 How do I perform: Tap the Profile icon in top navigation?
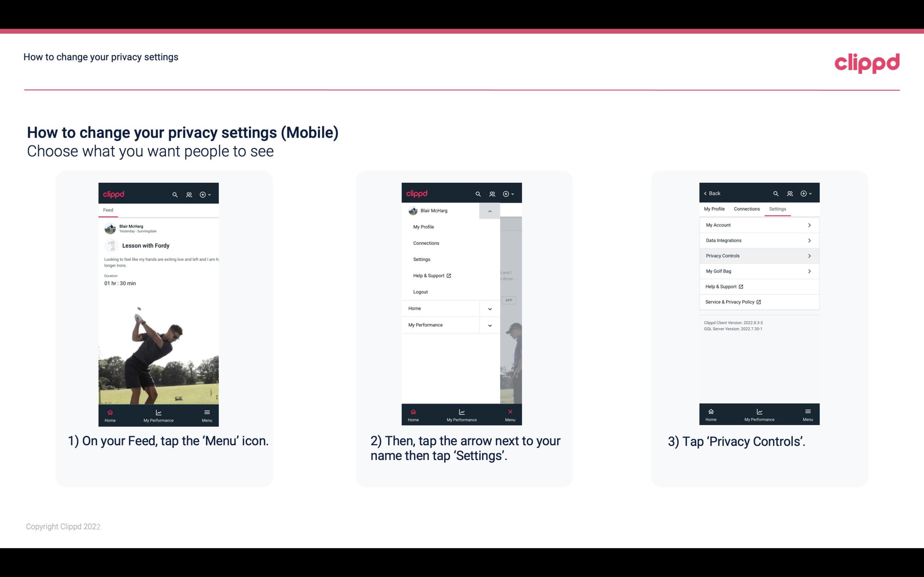click(189, 194)
